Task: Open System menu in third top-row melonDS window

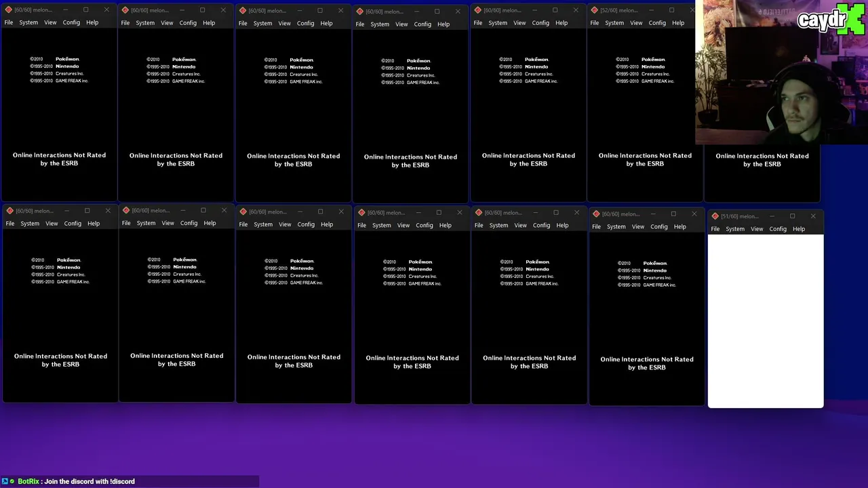Action: (262, 24)
